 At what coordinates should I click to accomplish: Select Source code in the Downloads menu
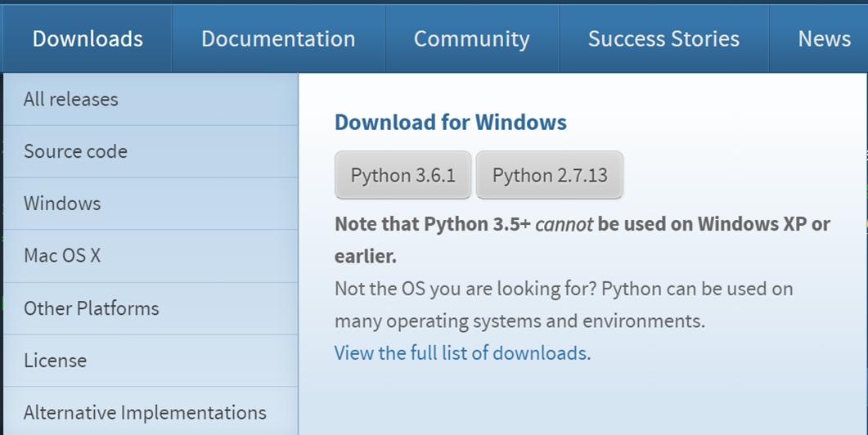(151, 151)
